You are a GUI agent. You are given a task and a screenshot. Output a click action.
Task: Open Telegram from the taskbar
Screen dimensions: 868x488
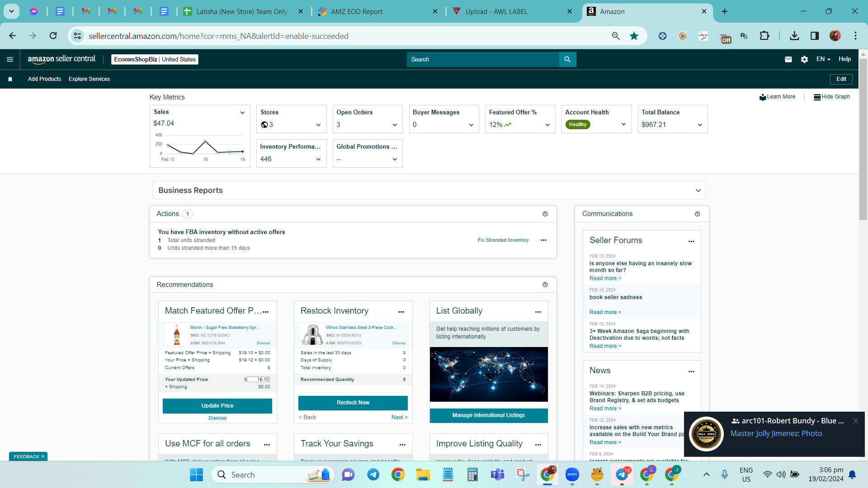pyautogui.click(x=373, y=474)
